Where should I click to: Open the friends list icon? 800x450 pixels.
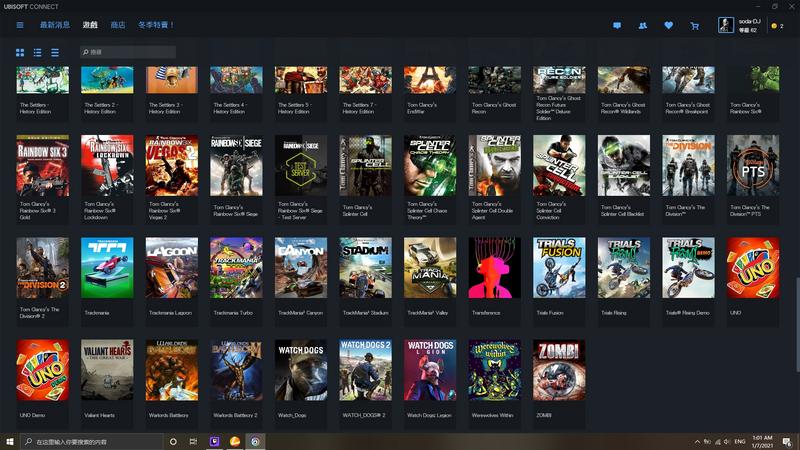coord(643,26)
